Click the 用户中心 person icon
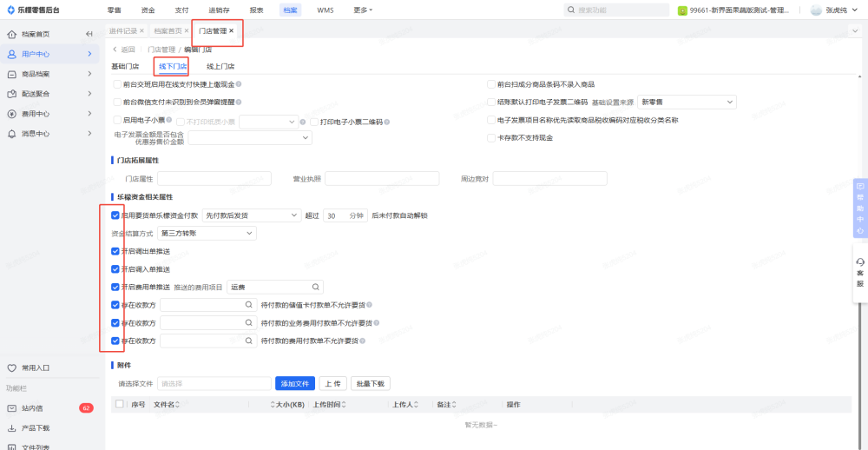 (11, 55)
